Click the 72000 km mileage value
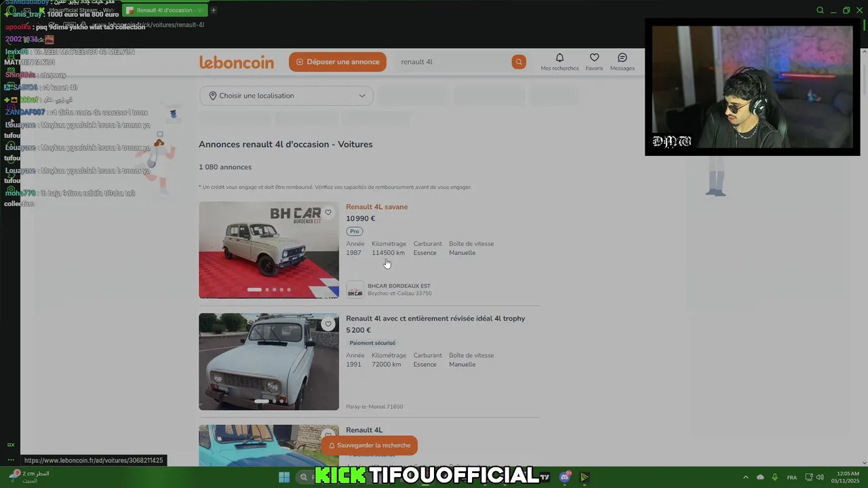The width and height of the screenshot is (868, 488). 386,365
